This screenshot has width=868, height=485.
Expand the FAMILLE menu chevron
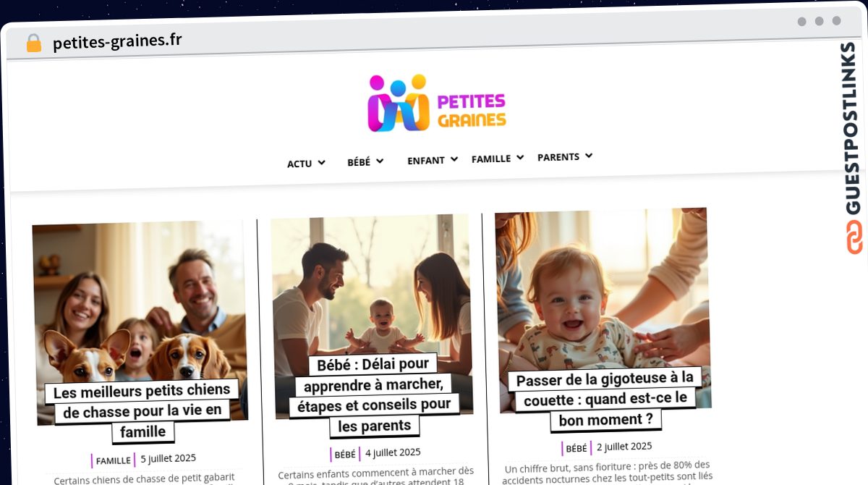coord(519,157)
